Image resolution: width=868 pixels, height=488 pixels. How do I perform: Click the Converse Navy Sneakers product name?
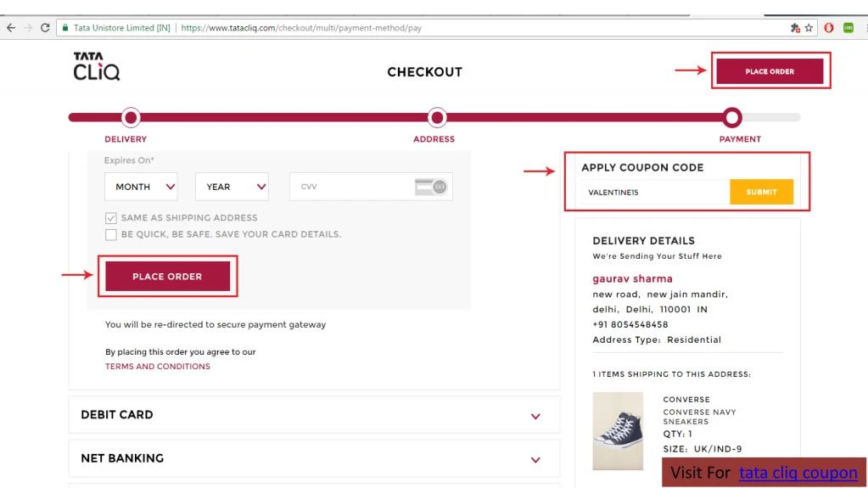click(700, 417)
